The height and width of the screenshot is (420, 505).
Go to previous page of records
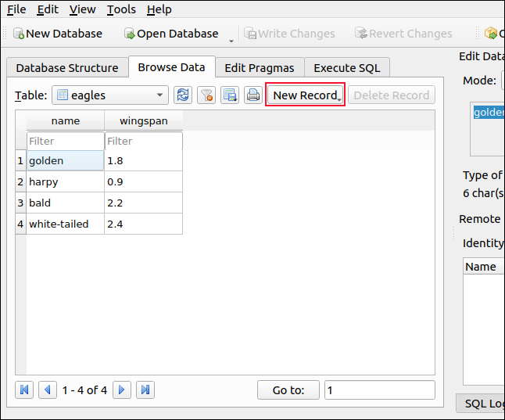[x=48, y=389]
